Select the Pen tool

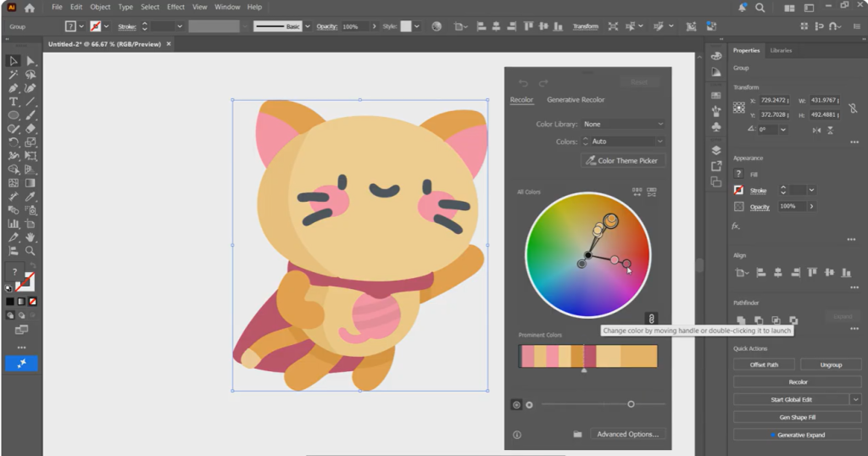tap(14, 88)
